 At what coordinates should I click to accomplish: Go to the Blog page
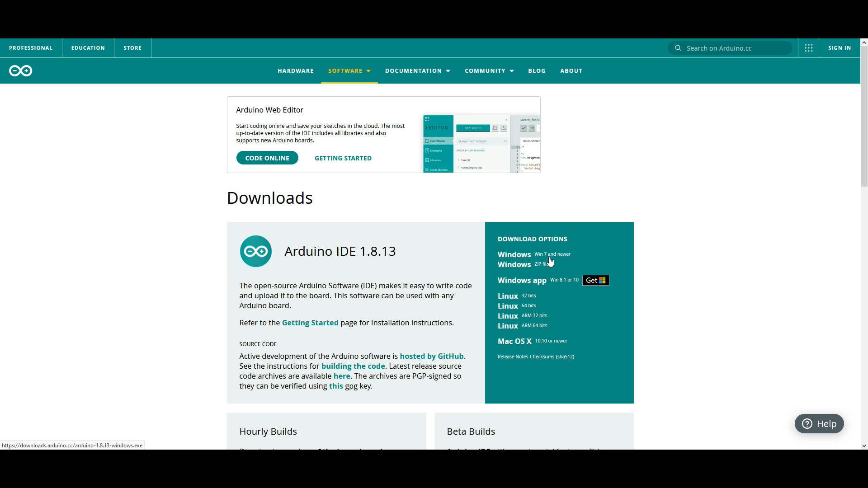pos(537,71)
